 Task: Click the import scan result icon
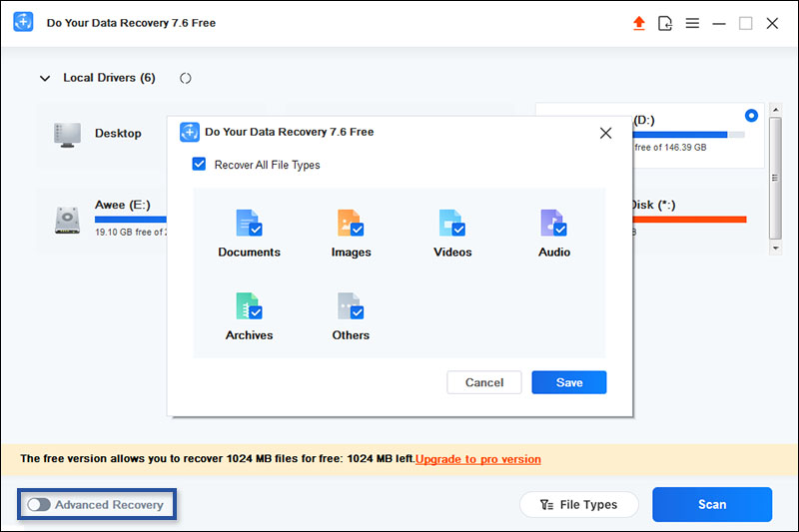(x=666, y=23)
